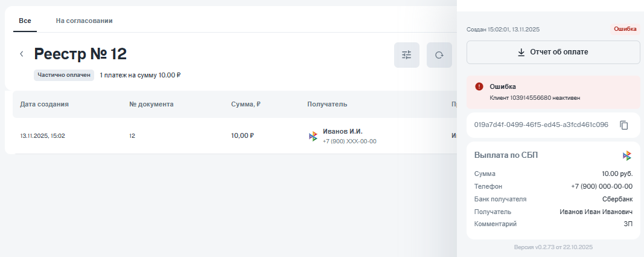Download the Отчет об оплате report
The height and width of the screenshot is (257, 644).
point(553,52)
